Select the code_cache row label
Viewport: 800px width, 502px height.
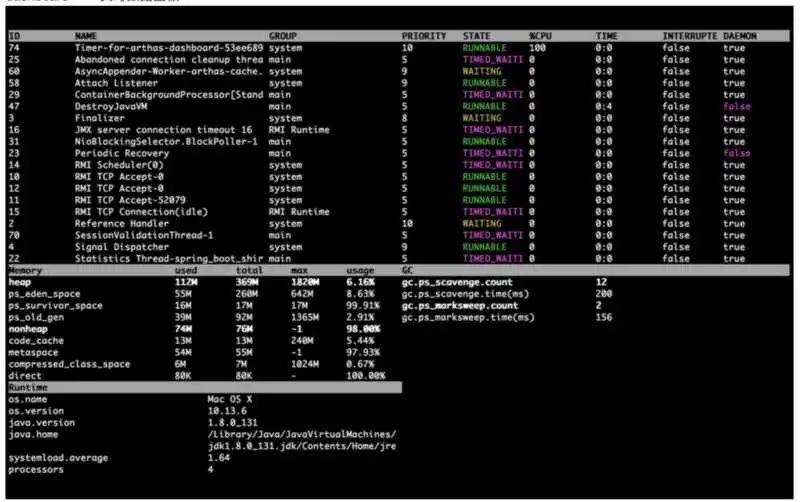[36, 341]
